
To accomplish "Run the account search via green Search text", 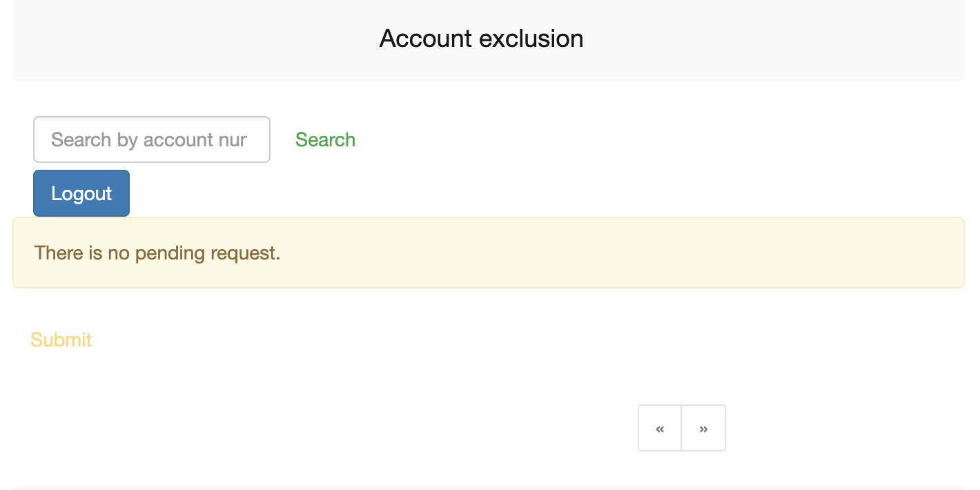I will click(x=325, y=139).
